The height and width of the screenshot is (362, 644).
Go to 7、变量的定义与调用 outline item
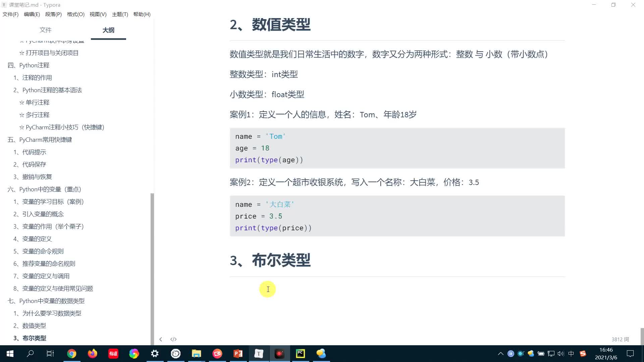pyautogui.click(x=41, y=276)
